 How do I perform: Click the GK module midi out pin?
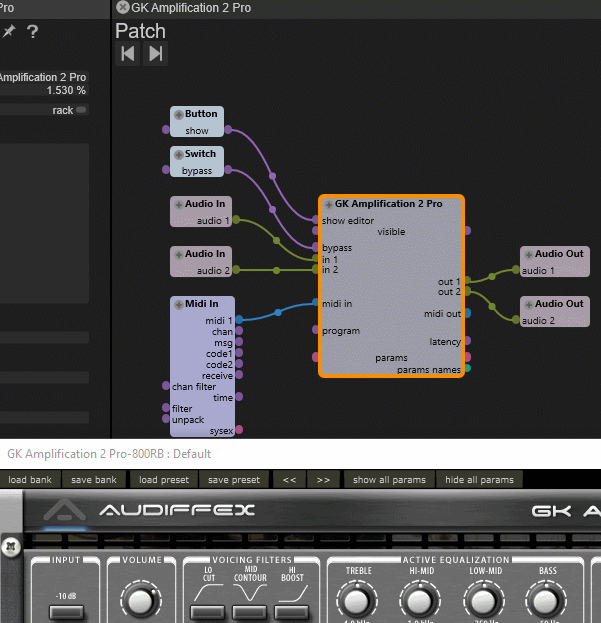click(x=468, y=313)
